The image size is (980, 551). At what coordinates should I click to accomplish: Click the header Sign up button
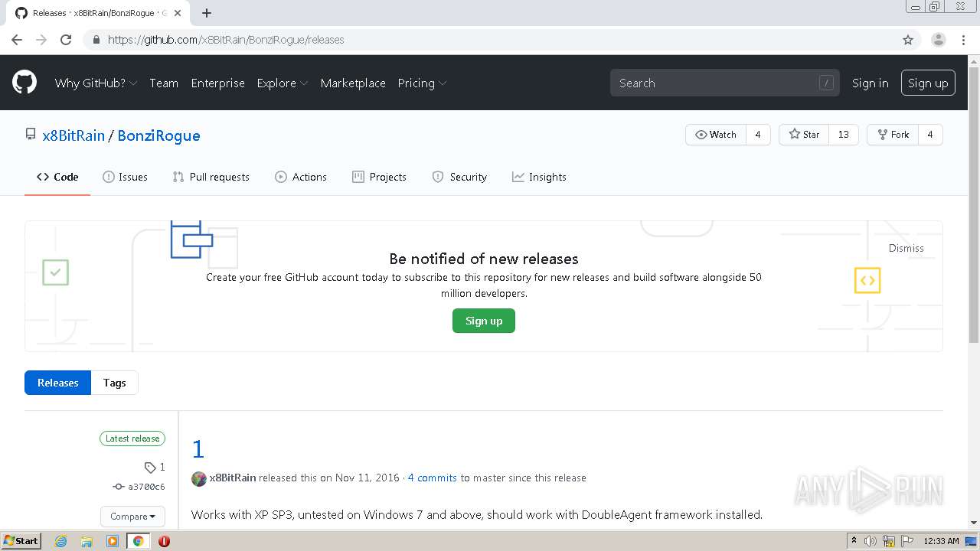pyautogui.click(x=928, y=83)
